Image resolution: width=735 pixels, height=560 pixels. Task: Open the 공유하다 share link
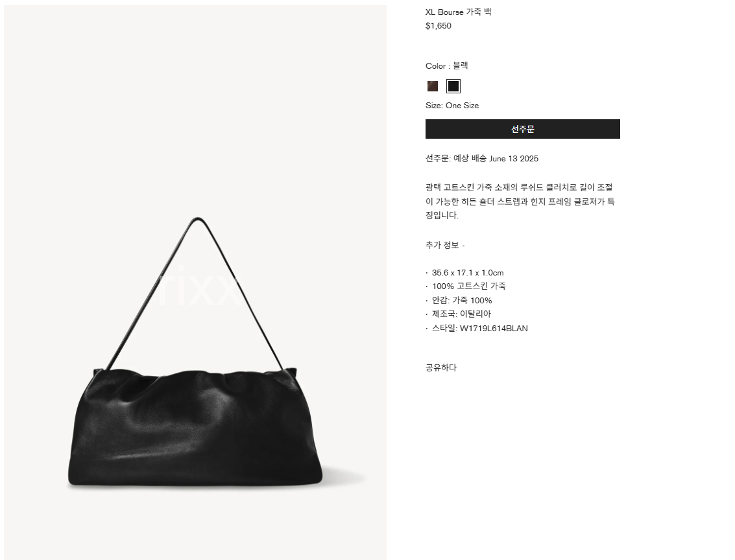click(x=441, y=367)
